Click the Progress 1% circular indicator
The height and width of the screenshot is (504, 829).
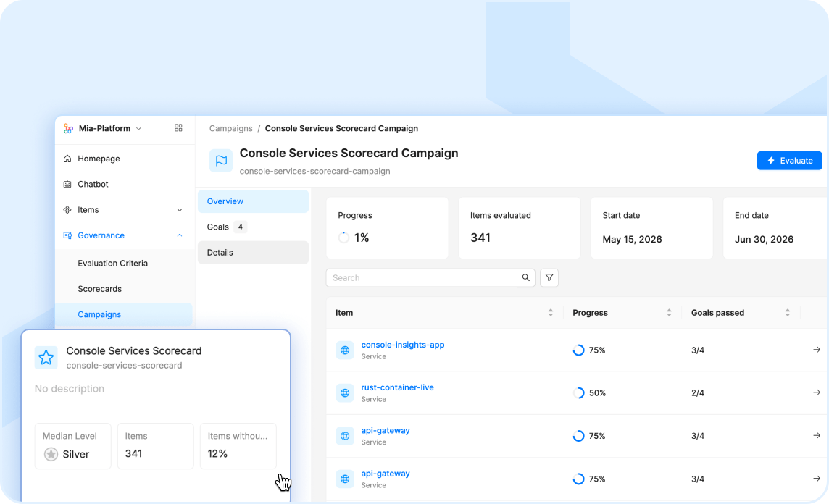click(343, 238)
